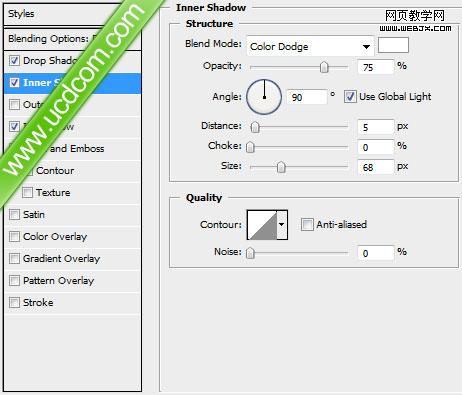This screenshot has height=395, width=462.
Task: Select the Texture style label
Action: (x=53, y=192)
